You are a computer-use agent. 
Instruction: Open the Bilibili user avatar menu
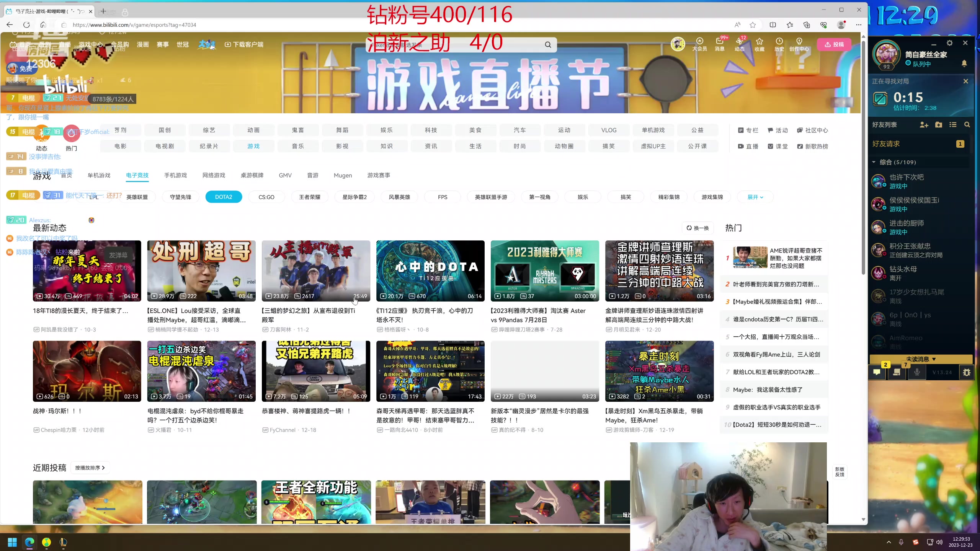(678, 44)
